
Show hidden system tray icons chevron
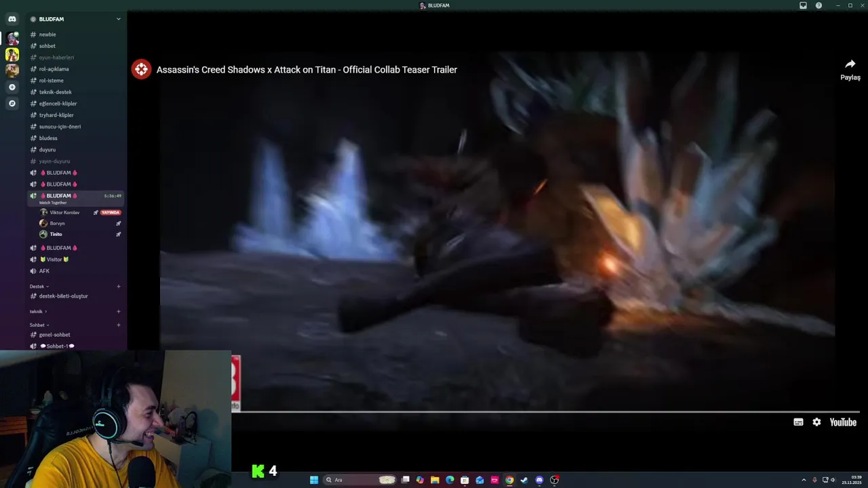[804, 480]
